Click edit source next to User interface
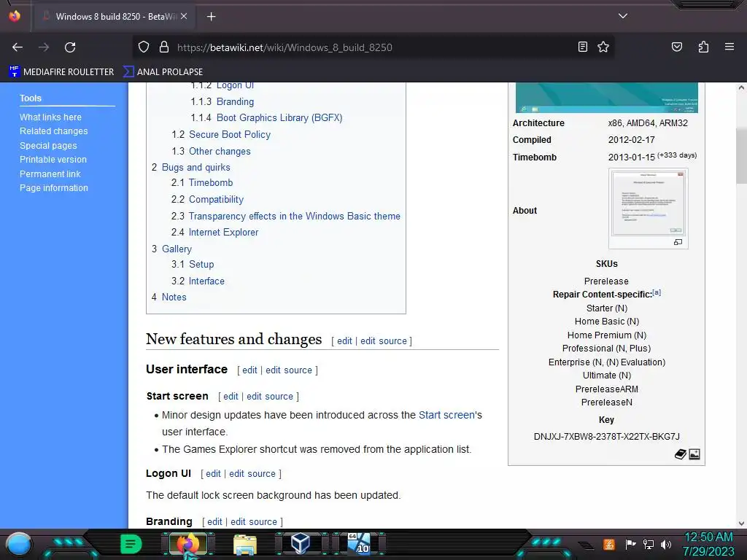Screen dimensions: 747x560 (289, 370)
